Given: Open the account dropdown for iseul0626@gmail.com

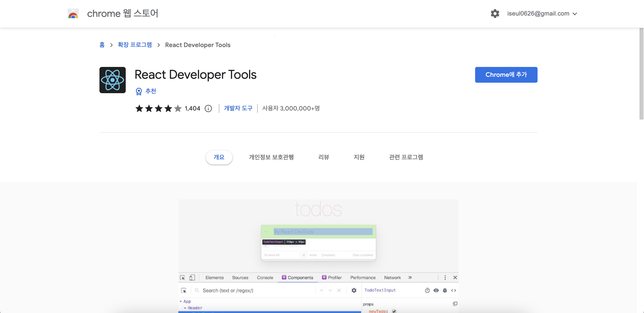Looking at the screenshot, I should [x=542, y=14].
